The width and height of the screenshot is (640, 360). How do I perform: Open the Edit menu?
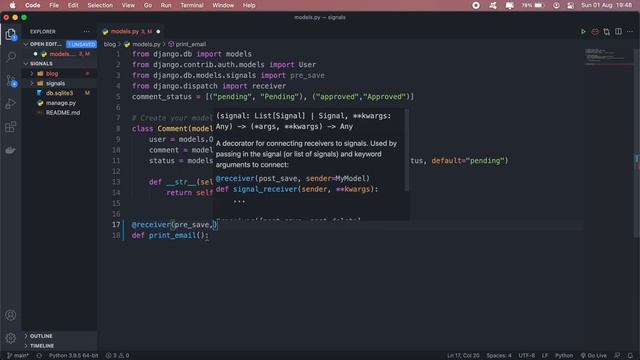pos(73,5)
